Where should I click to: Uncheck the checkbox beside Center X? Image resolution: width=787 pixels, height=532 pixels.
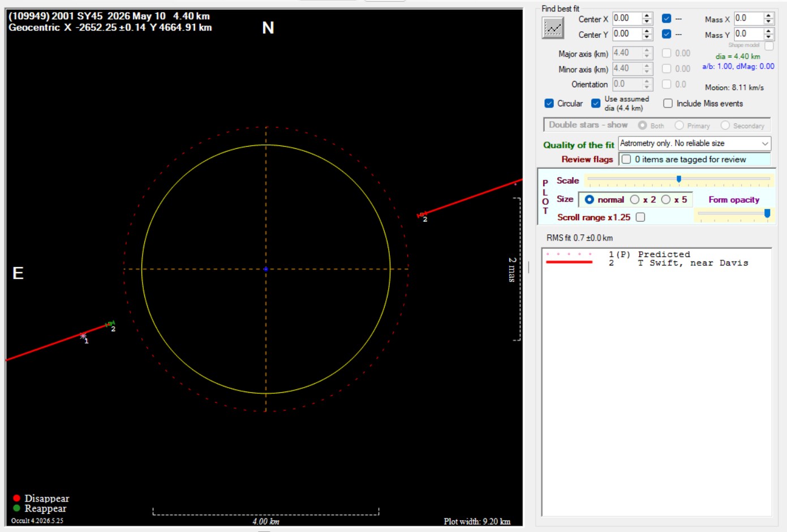[x=666, y=19]
